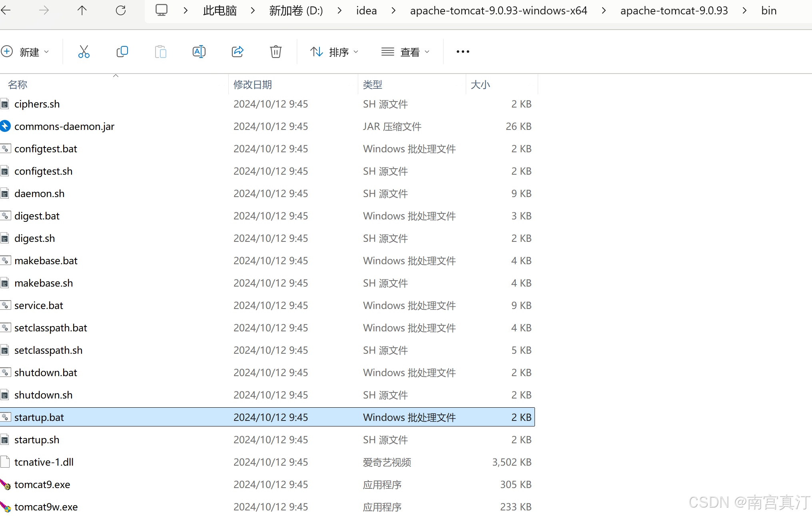Click the Share icon in toolbar

tap(237, 52)
